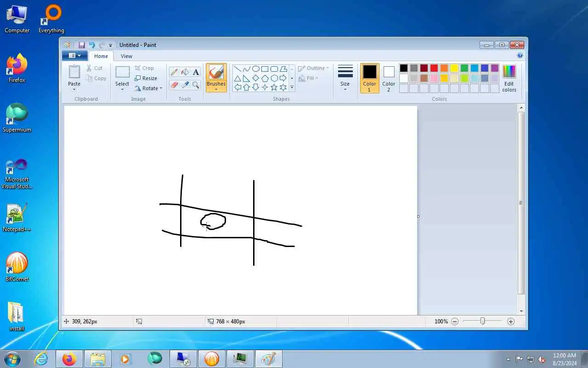Choose the Right triangle shape

point(247,78)
